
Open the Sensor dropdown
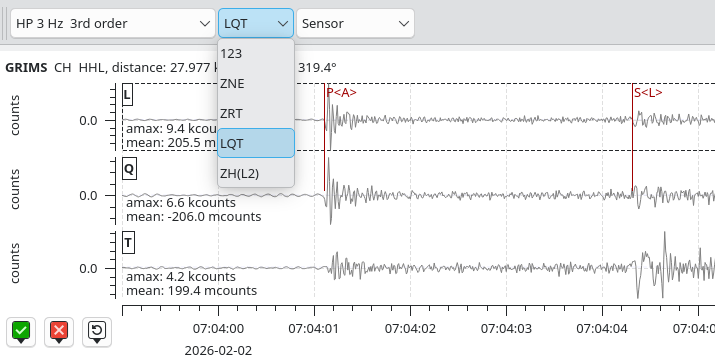tap(355, 23)
